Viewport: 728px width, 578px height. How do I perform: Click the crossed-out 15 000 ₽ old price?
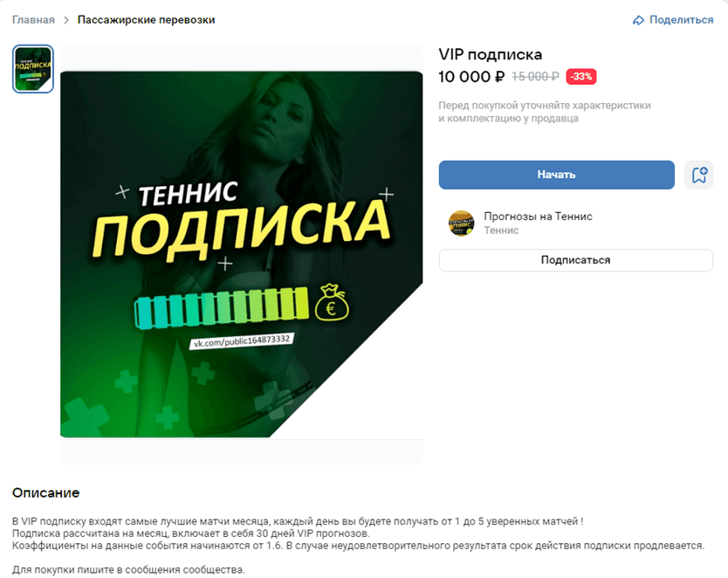click(535, 77)
